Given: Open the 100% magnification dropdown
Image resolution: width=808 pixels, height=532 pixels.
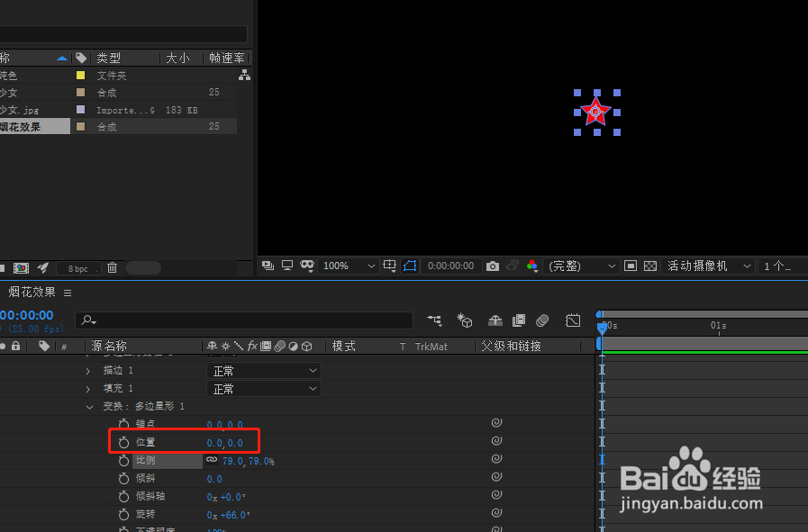Looking at the screenshot, I should click(x=349, y=266).
